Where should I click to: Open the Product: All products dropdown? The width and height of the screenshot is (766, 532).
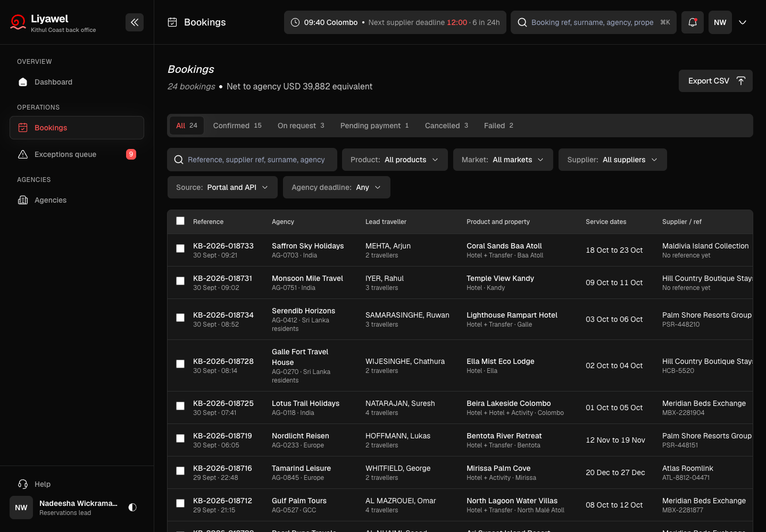pos(395,160)
